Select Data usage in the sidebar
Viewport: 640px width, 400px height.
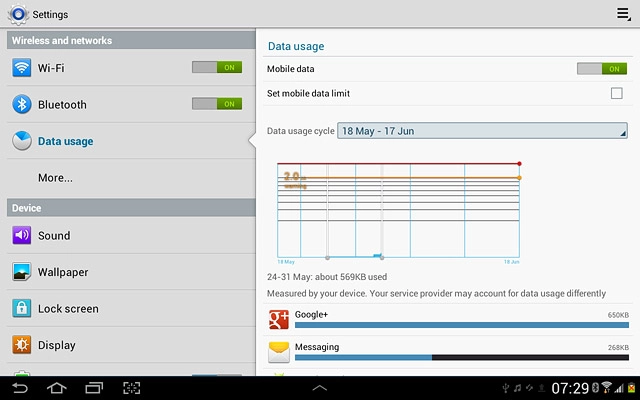[66, 142]
